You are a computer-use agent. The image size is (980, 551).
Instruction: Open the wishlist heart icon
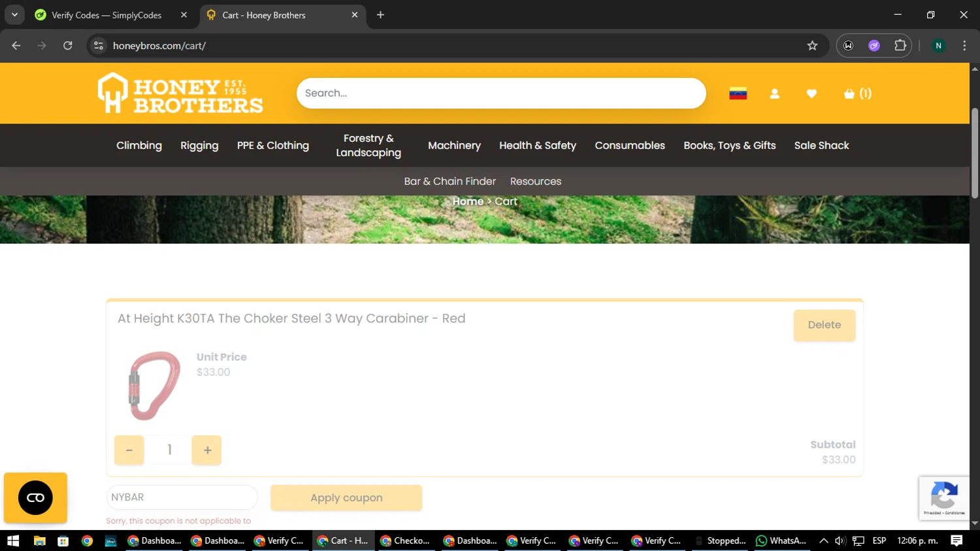click(x=811, y=93)
